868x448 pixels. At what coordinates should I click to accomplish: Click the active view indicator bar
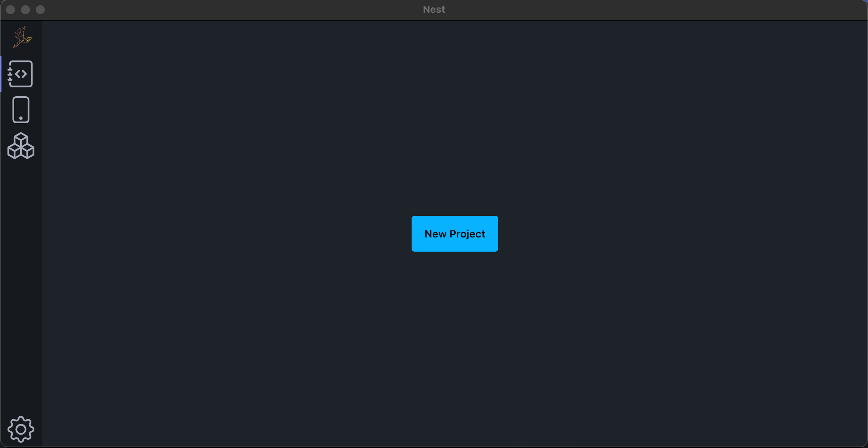pos(1,74)
